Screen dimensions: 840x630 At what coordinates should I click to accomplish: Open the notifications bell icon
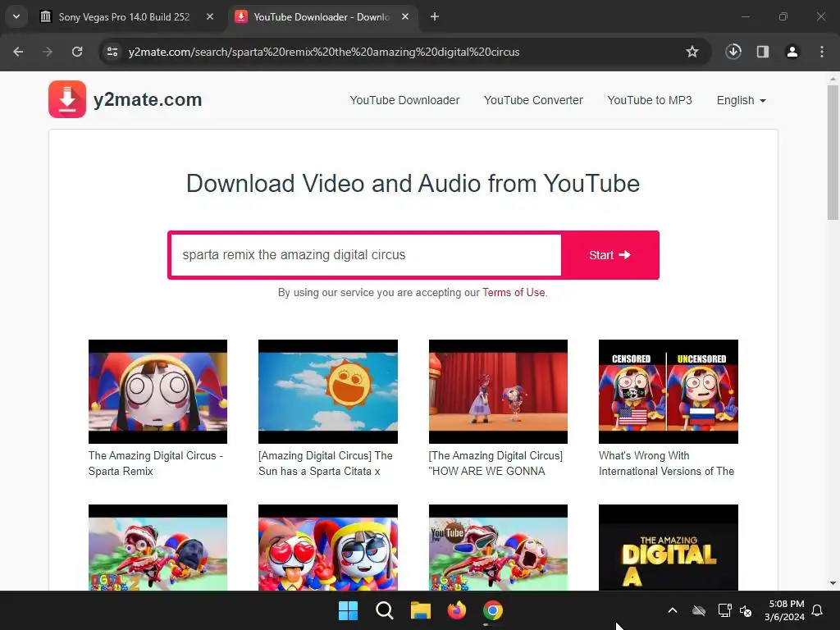pos(818,610)
